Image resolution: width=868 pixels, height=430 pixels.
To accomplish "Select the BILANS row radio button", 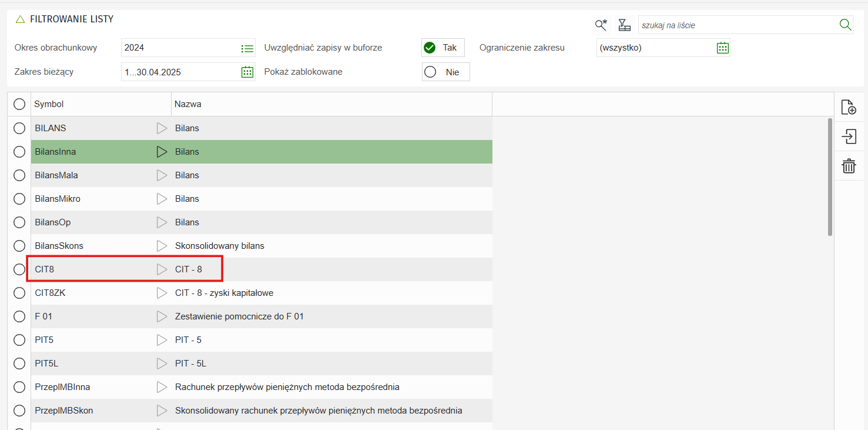I will click(19, 128).
